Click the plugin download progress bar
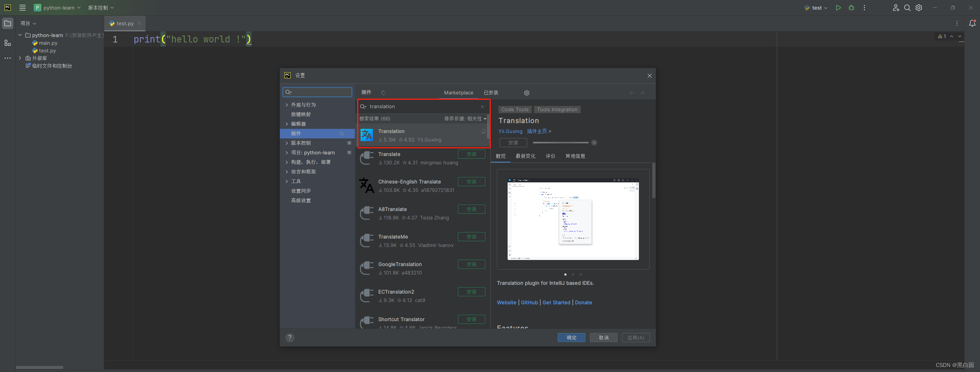This screenshot has width=980, height=372. click(x=561, y=143)
